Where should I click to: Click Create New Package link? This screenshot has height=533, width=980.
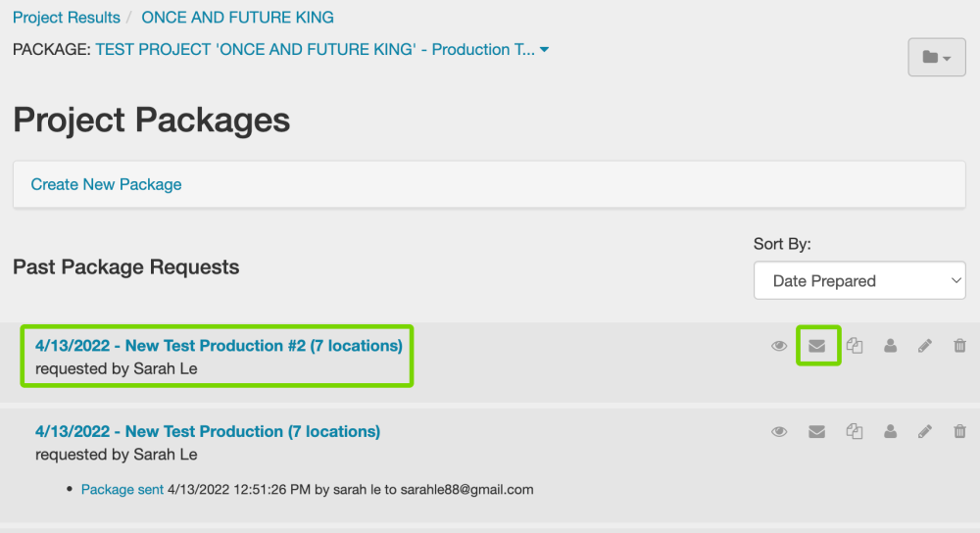pos(106,184)
